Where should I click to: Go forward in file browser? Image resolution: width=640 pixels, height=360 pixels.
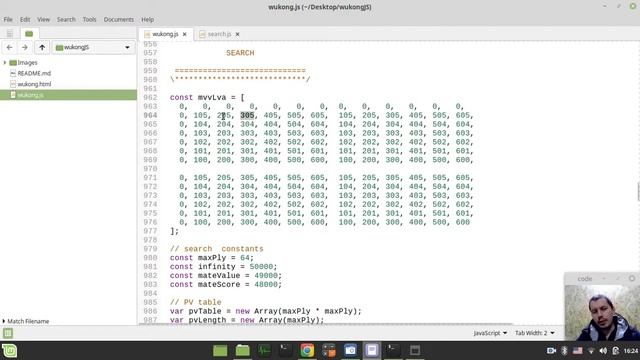click(x=24, y=47)
